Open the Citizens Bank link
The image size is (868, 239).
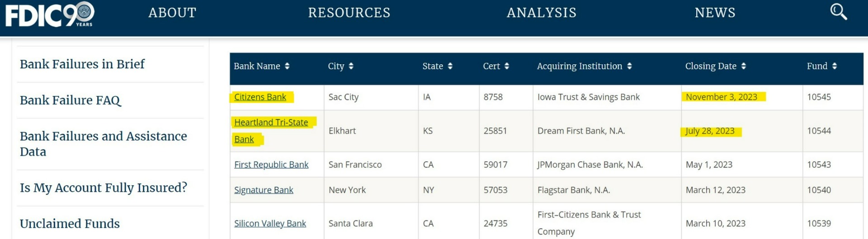click(260, 97)
